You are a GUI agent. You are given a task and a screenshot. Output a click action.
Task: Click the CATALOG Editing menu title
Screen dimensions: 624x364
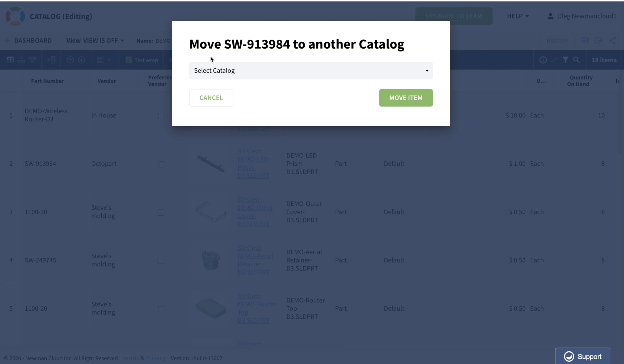61,16
